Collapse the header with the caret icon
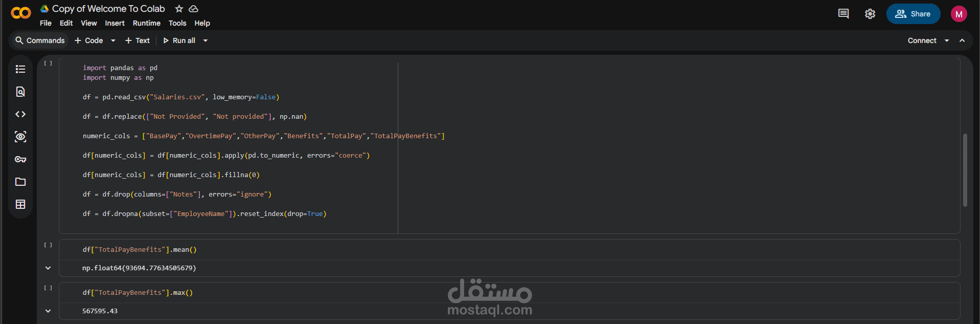 pyautogui.click(x=962, y=40)
